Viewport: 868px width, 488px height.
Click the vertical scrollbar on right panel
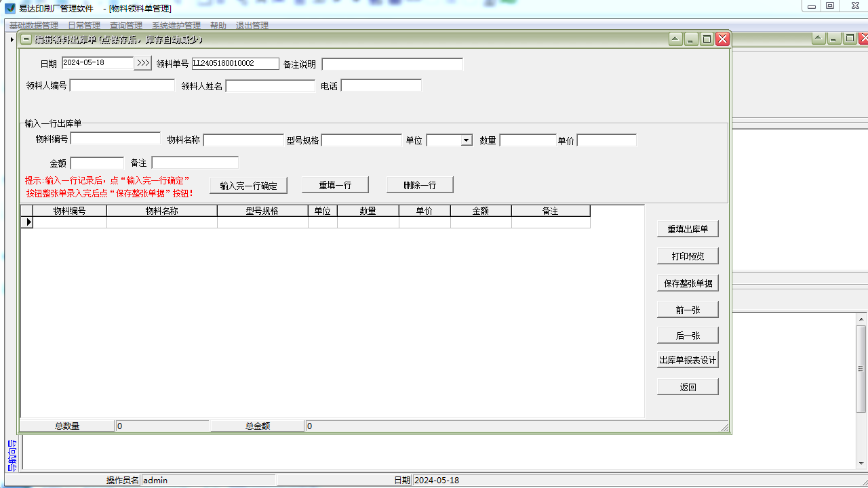861,369
